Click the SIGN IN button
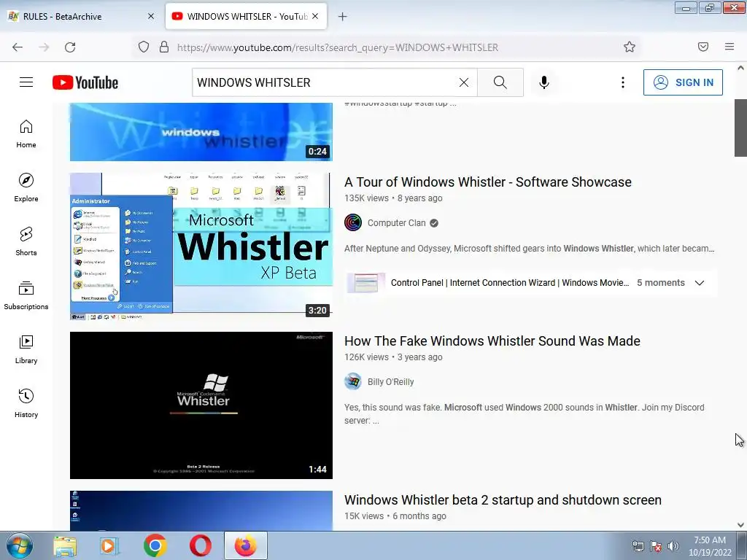Image resolution: width=747 pixels, height=560 pixels. coord(683,82)
